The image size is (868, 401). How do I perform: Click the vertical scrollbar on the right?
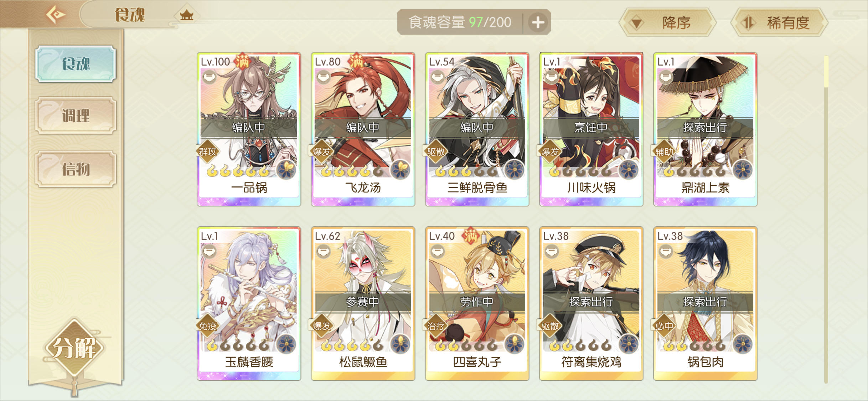826,219
